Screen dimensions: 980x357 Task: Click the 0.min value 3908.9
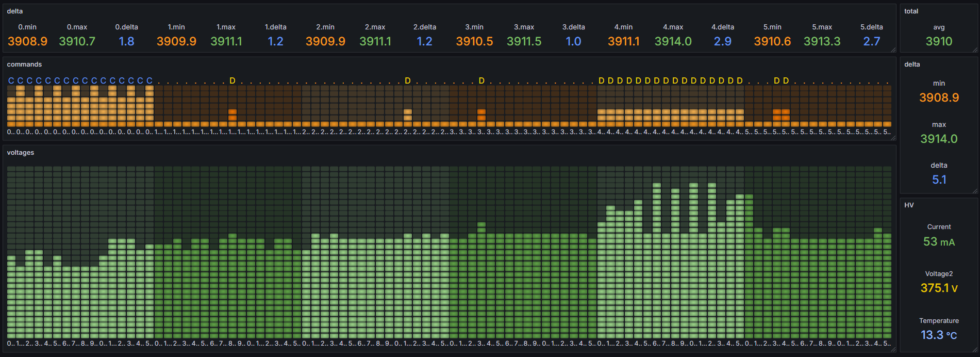tap(27, 41)
